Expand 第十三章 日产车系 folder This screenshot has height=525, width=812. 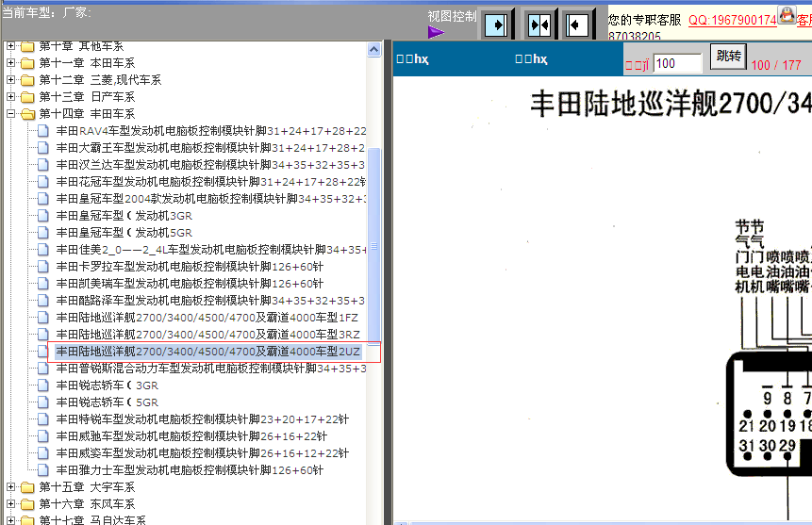(x=10, y=96)
